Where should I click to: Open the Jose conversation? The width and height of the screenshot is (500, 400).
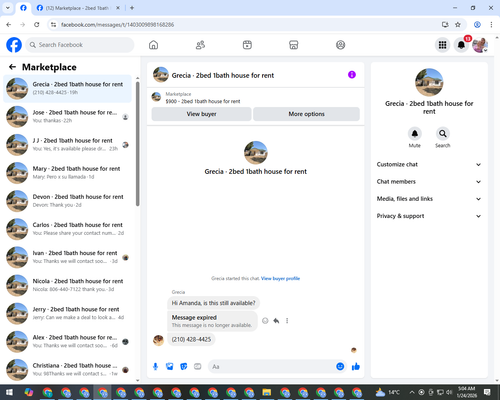point(67,117)
